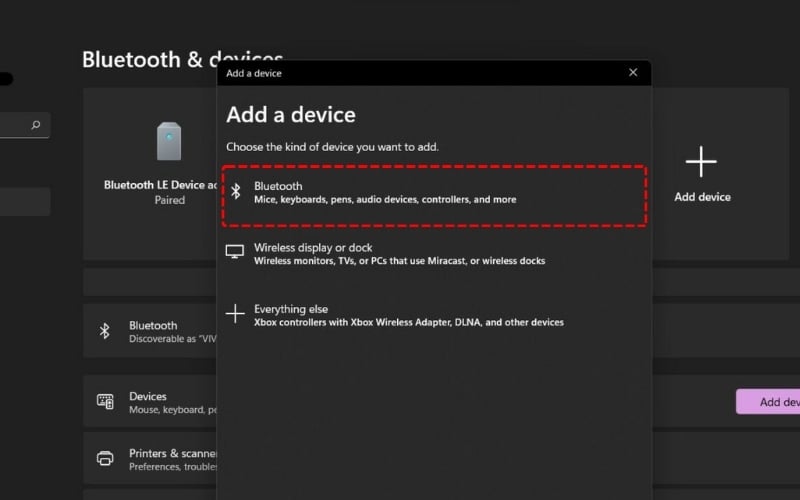Click the large plus Add device icon

click(701, 161)
